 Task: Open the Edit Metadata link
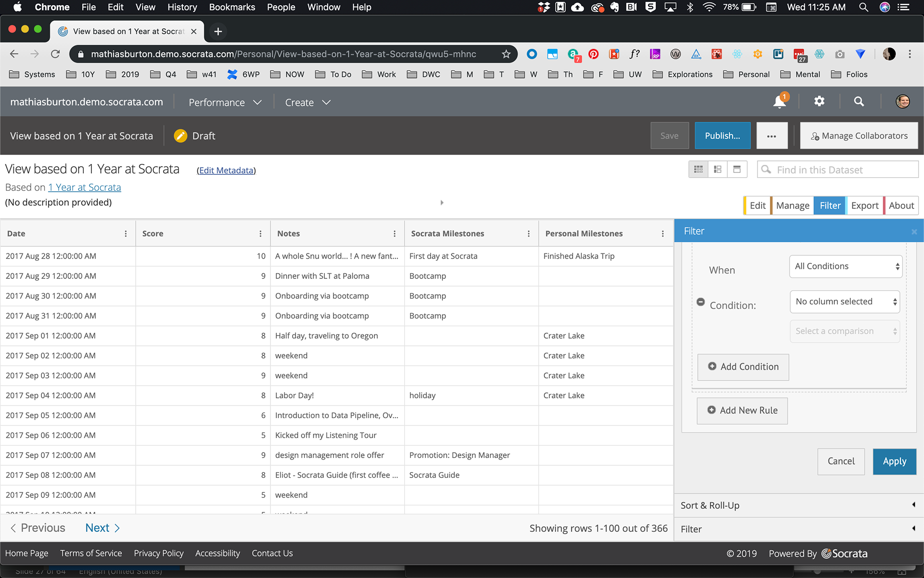point(226,171)
